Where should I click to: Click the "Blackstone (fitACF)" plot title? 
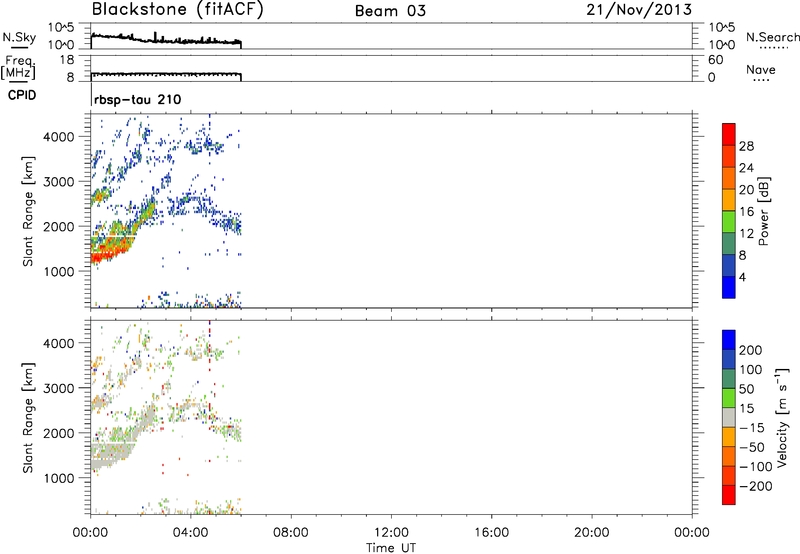click(x=178, y=9)
